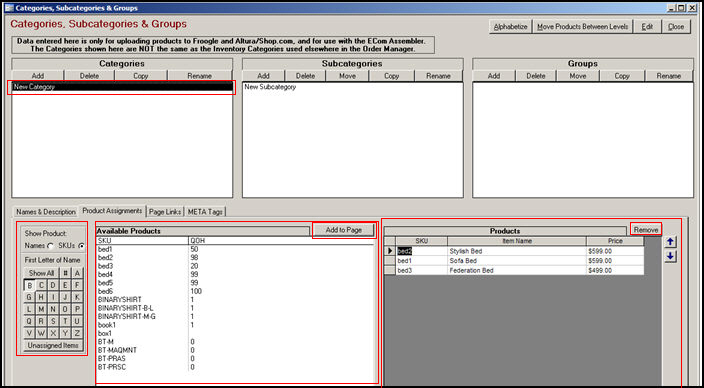Select the Names radio button

click(x=50, y=246)
